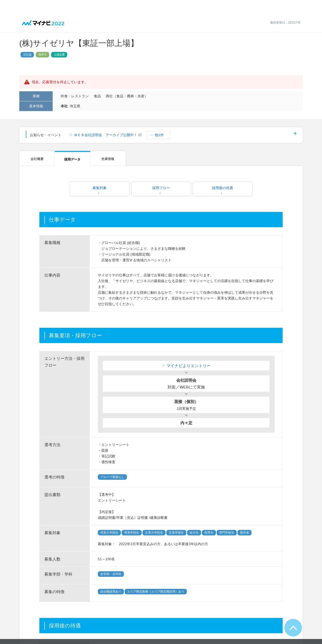322x644 pixels.
Task: Click the 理系大学院生 tag
Action: point(109,533)
